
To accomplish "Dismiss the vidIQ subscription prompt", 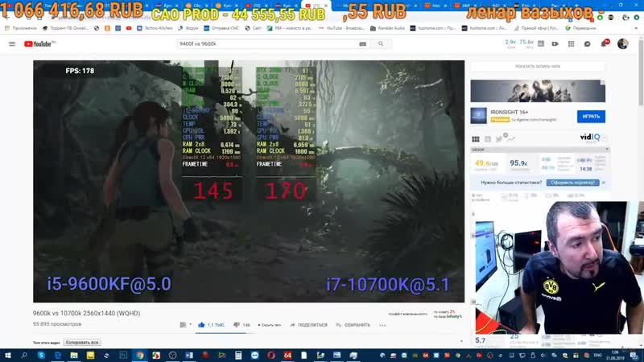I will (603, 183).
